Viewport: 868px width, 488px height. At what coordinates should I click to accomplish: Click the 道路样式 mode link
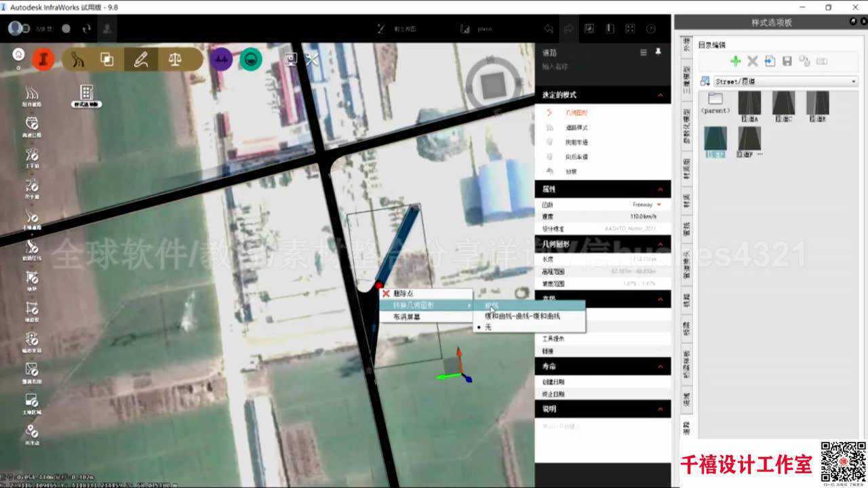(x=576, y=127)
